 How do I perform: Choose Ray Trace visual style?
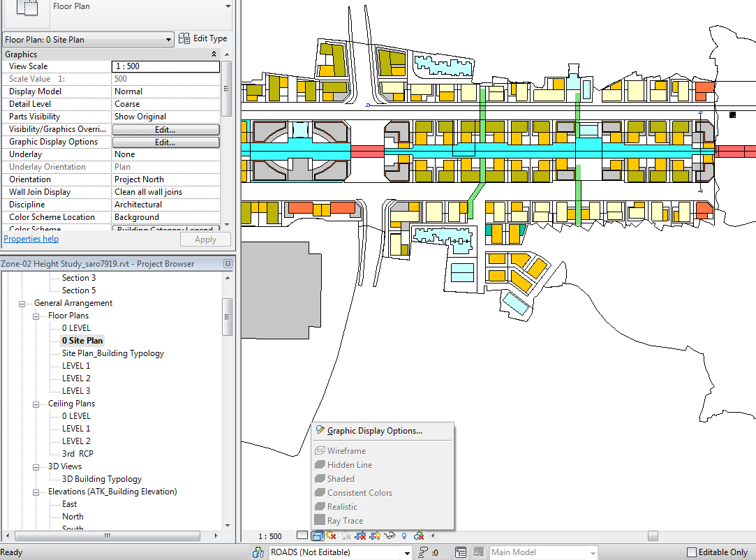pyautogui.click(x=345, y=520)
